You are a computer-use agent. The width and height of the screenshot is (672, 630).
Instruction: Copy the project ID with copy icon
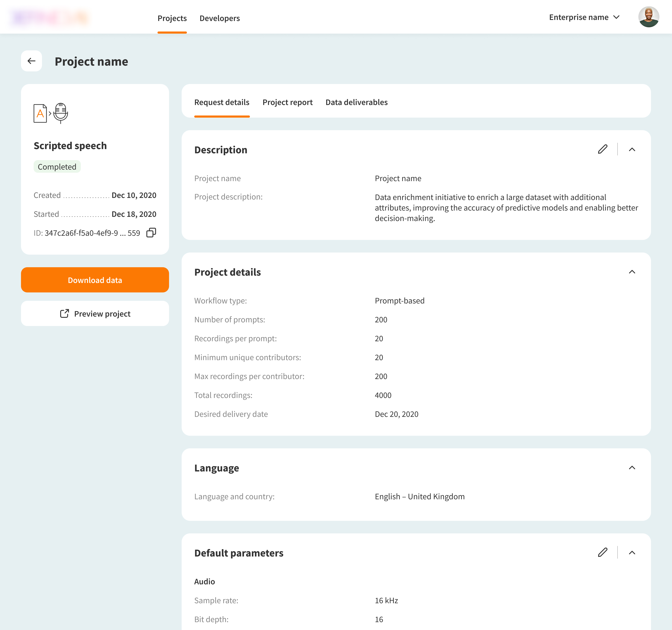[151, 233]
